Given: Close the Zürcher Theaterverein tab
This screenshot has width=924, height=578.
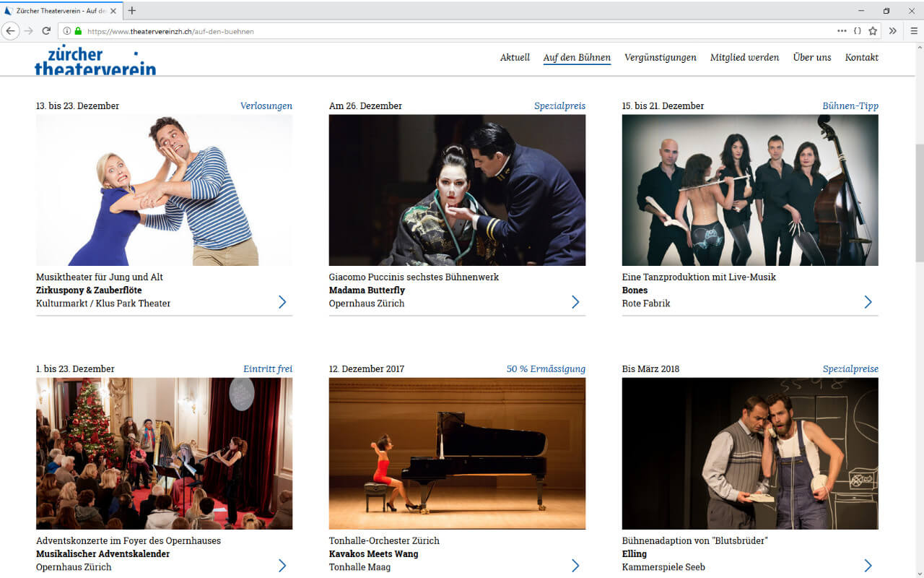Looking at the screenshot, I should [x=113, y=11].
